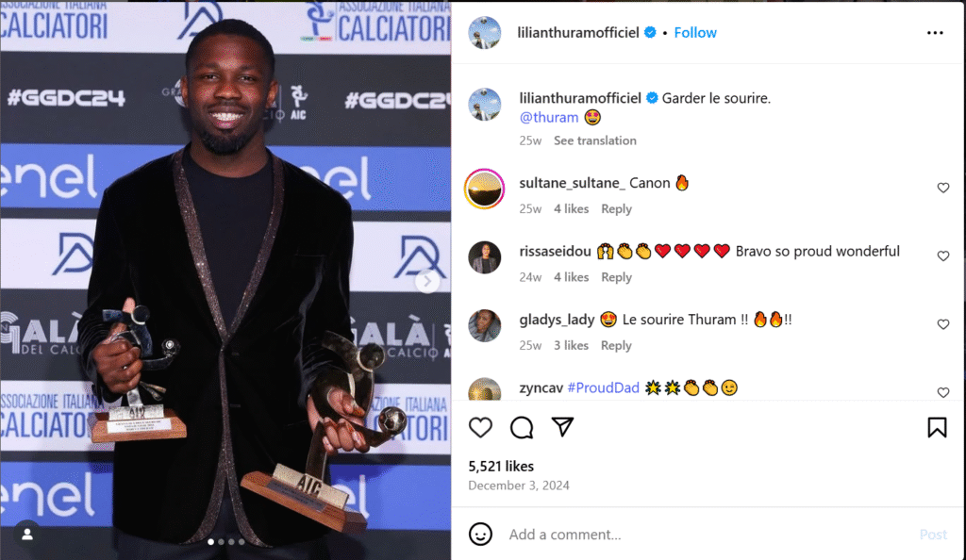Open emoji picker smiley icon
Viewport: 966px width, 560px height.
[x=480, y=534]
